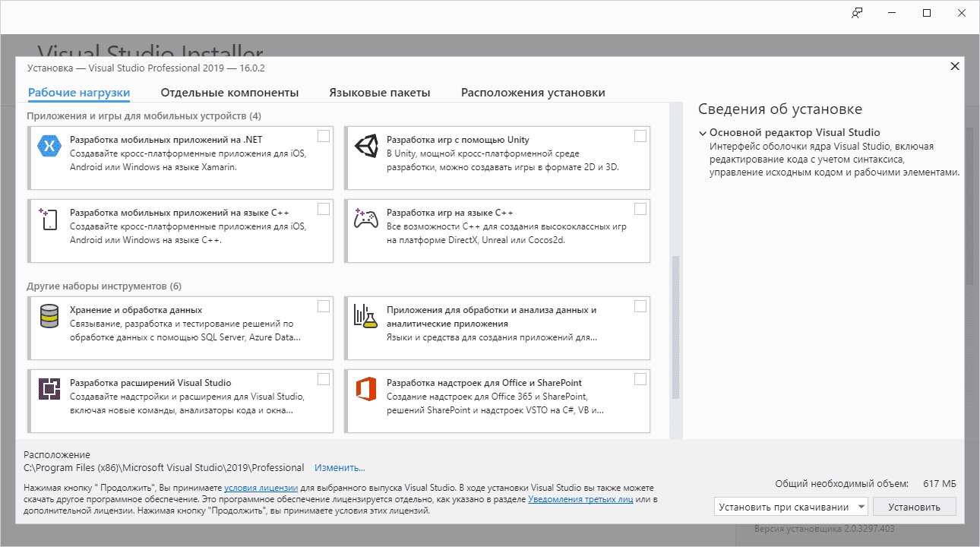Open the Установить при скачивании dropdown
Viewport: 980px width, 547px height.
click(x=791, y=507)
